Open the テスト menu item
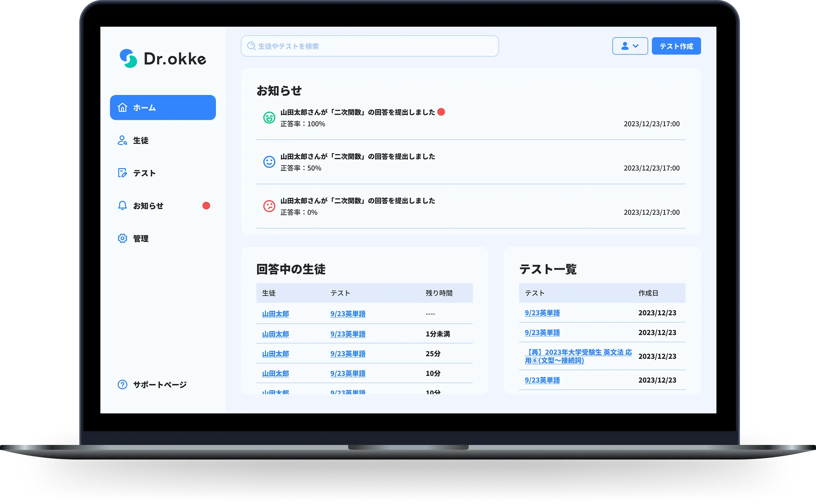Viewport: 816px width, 504px height. tap(144, 173)
